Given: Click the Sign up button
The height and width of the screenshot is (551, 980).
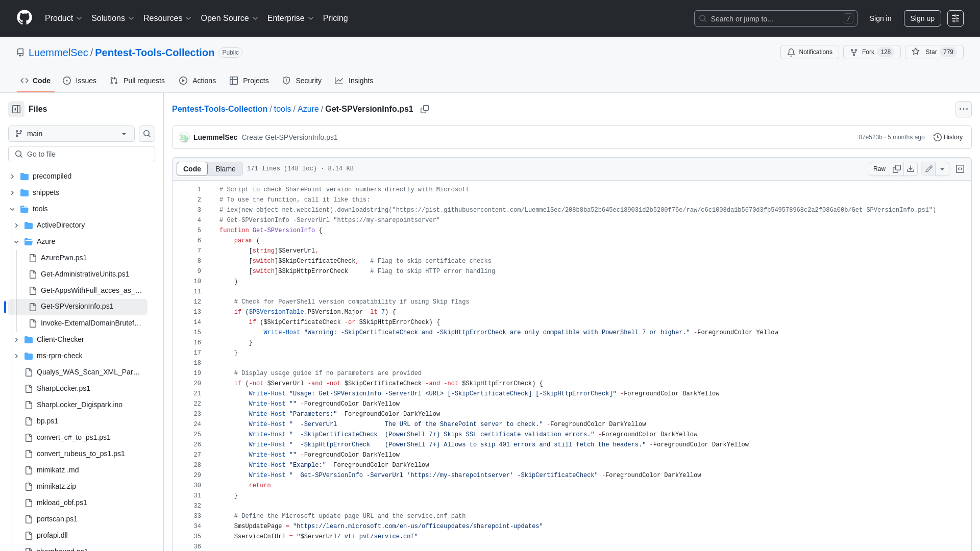Looking at the screenshot, I should (922, 18).
